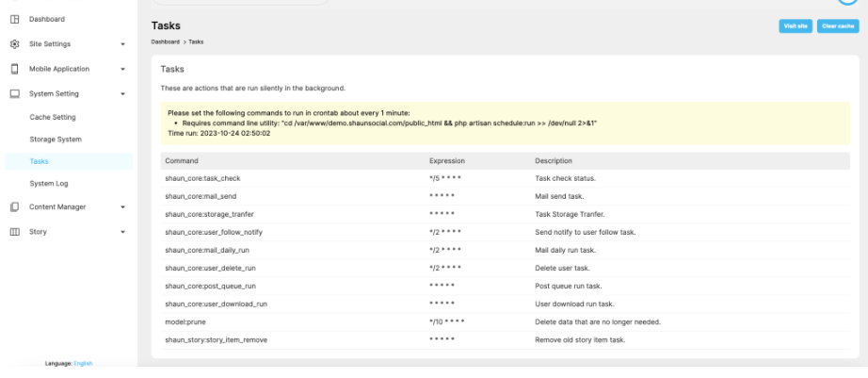The height and width of the screenshot is (378, 868).
Task: Click the Site Settings gear icon
Action: click(x=14, y=44)
